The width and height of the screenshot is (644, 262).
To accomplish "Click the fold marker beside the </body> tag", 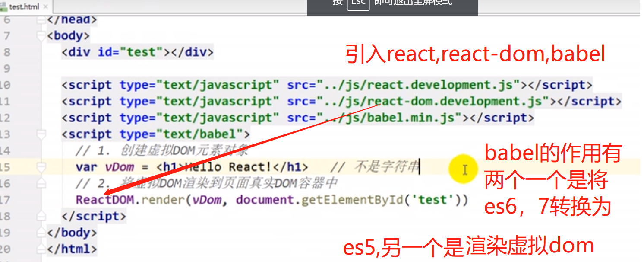I will (41, 233).
